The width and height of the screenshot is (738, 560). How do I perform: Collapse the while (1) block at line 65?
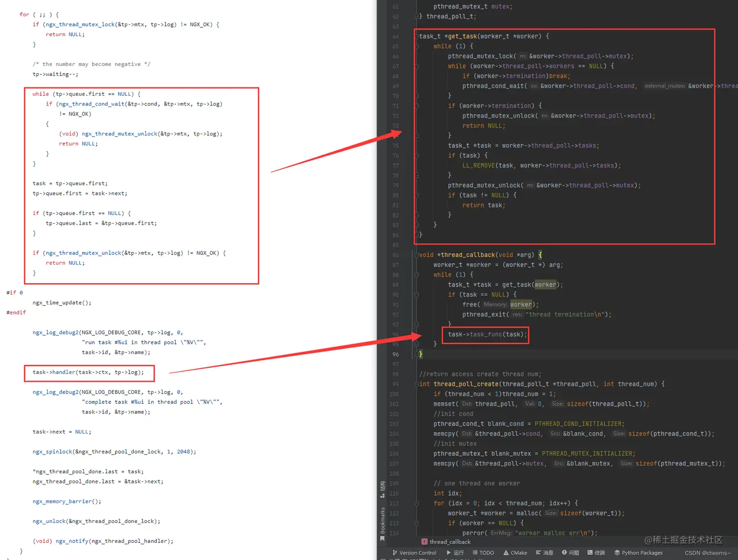[x=417, y=46]
